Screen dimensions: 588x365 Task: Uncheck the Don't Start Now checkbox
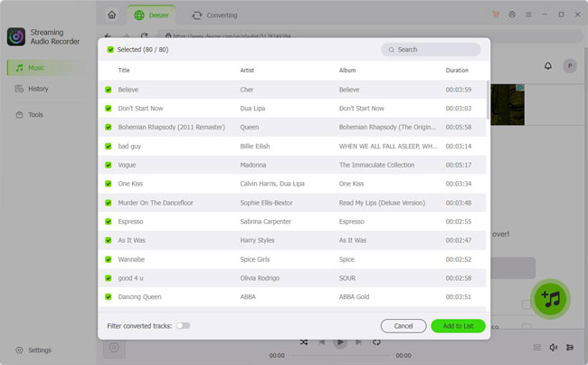tap(109, 108)
